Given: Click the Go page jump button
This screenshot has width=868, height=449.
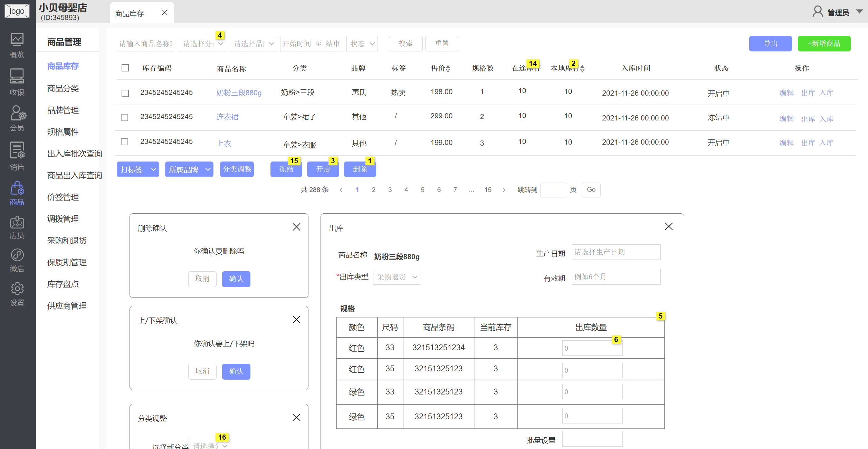Looking at the screenshot, I should click(591, 190).
